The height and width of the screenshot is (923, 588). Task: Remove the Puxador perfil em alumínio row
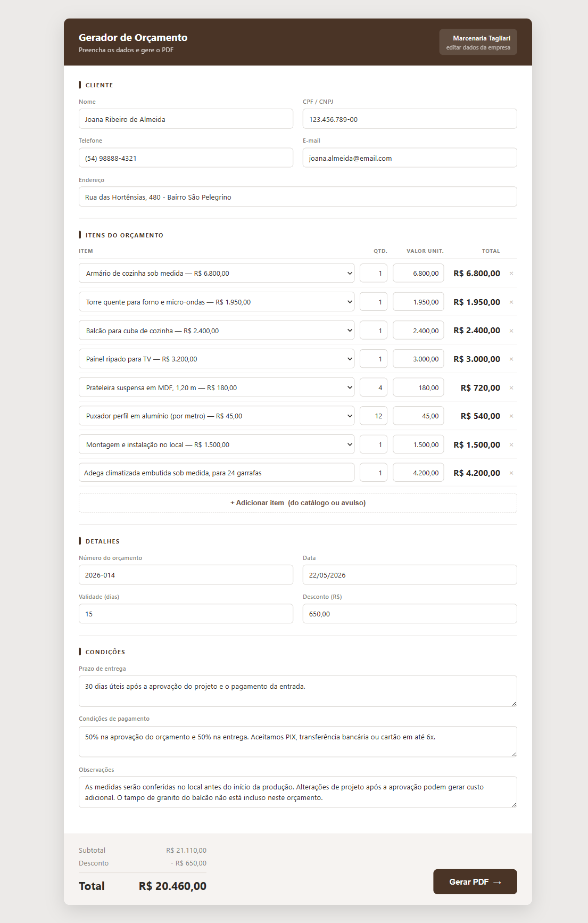click(511, 416)
